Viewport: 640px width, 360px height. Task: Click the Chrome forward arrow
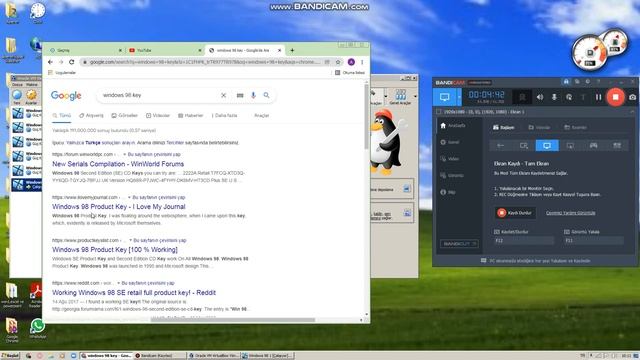(61, 62)
